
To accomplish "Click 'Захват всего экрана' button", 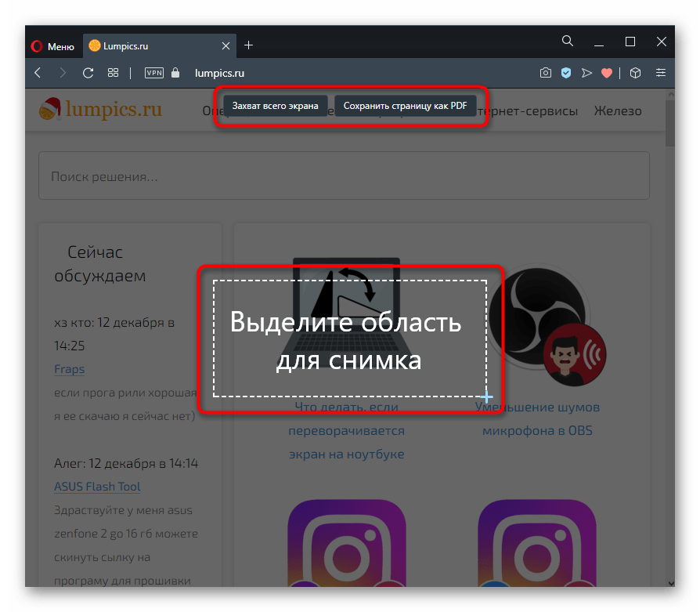I will pos(276,106).
